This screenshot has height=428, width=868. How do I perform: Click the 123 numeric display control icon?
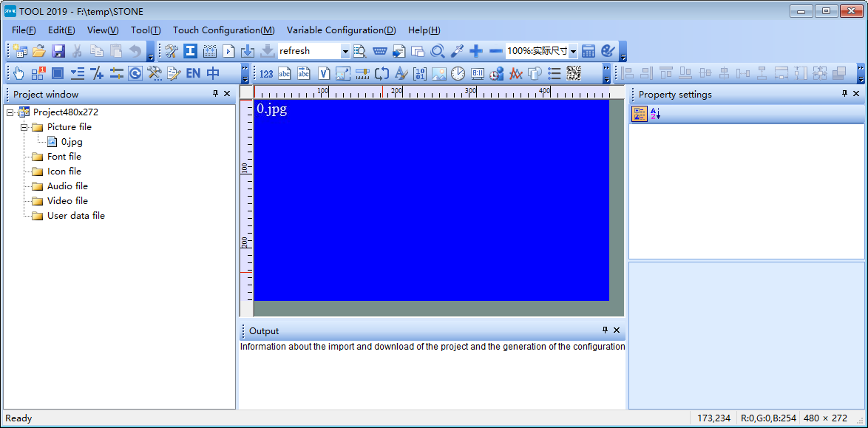point(266,73)
